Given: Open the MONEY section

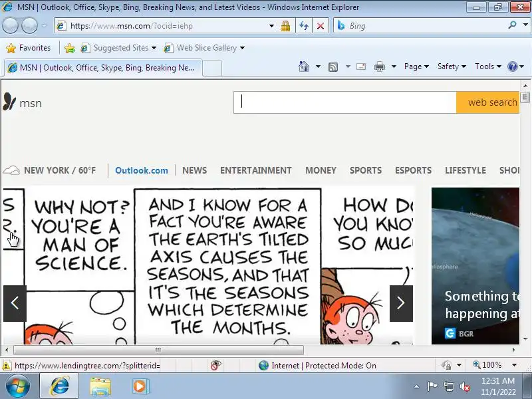Looking at the screenshot, I should (321, 170).
